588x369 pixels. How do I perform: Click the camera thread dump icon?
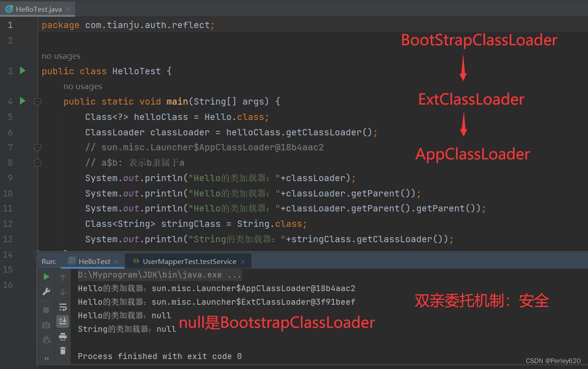(46, 325)
